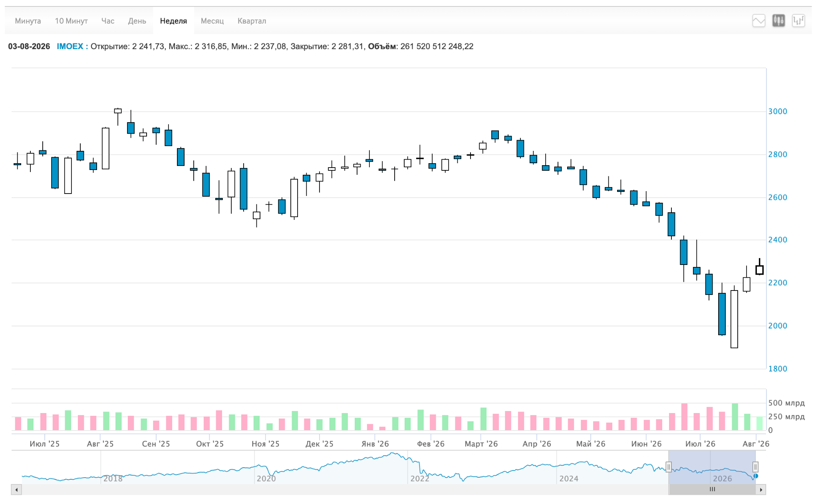Image resolution: width=818 pixels, height=504 pixels.
Task: Select the Неделя interval tab
Action: tap(173, 21)
